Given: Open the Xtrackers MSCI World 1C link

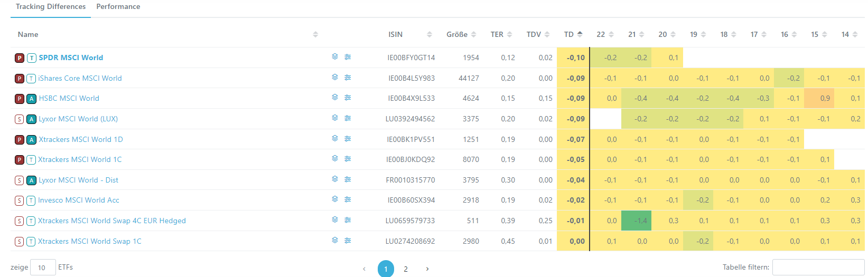Looking at the screenshot, I should coord(80,159).
